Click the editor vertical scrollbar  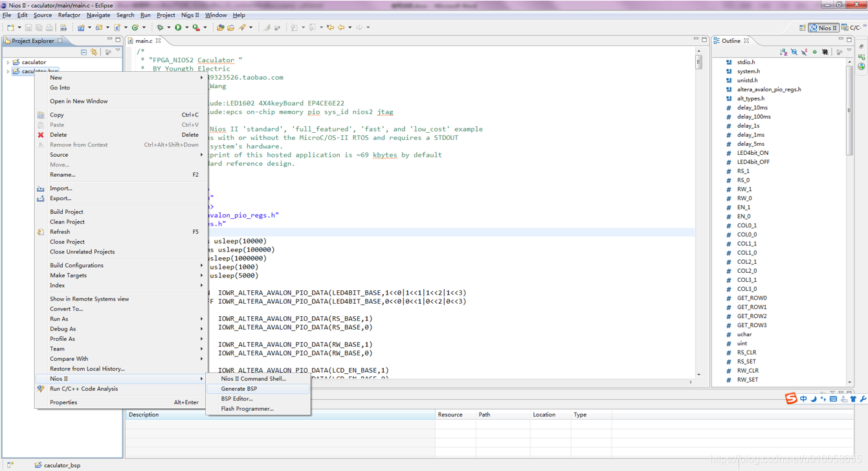(x=699, y=213)
